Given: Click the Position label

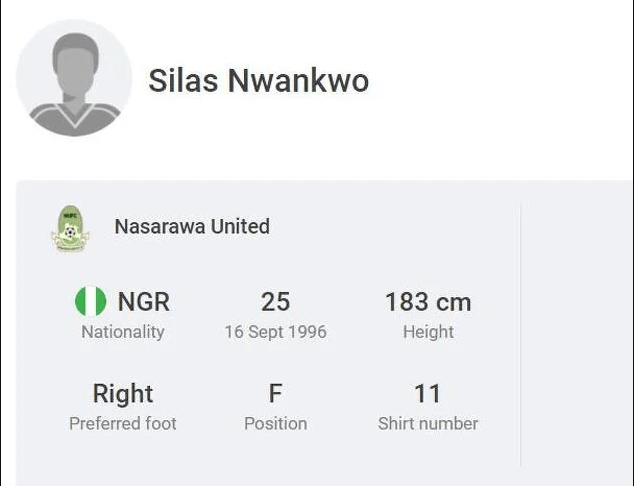Looking at the screenshot, I should click(x=275, y=424).
